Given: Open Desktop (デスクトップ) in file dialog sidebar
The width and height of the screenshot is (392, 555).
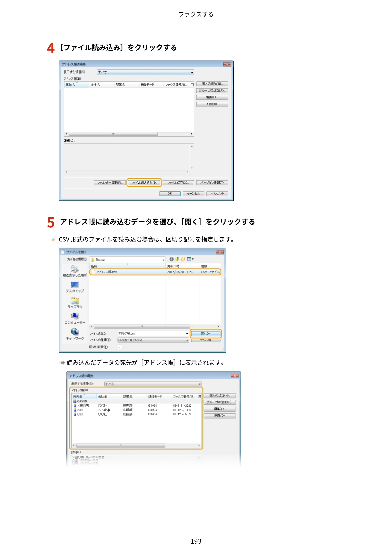Looking at the screenshot, I should [x=75, y=287].
